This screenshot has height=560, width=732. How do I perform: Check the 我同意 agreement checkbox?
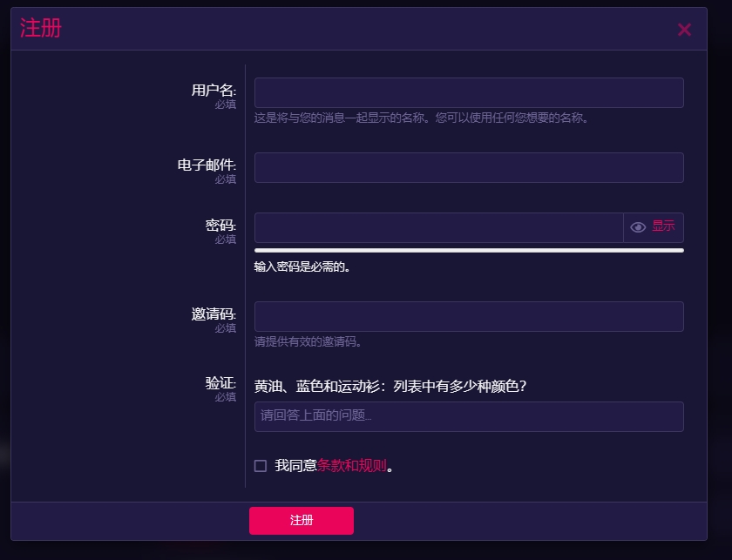[x=261, y=466]
